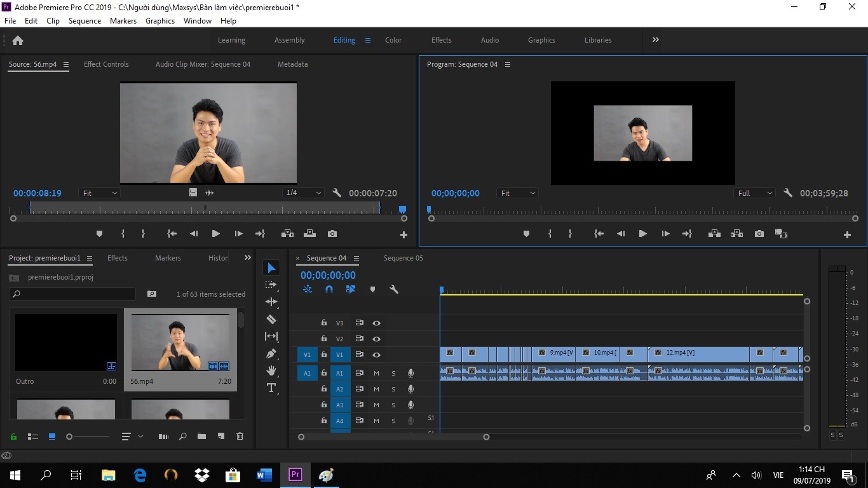Step forward one frame in Program monitor
This screenshot has height=488, width=868.
pos(665,234)
